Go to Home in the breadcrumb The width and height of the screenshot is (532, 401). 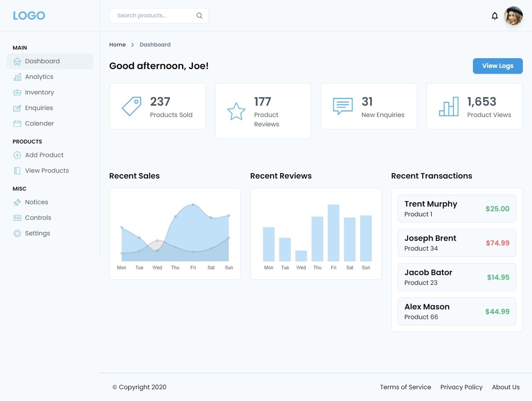(x=117, y=45)
